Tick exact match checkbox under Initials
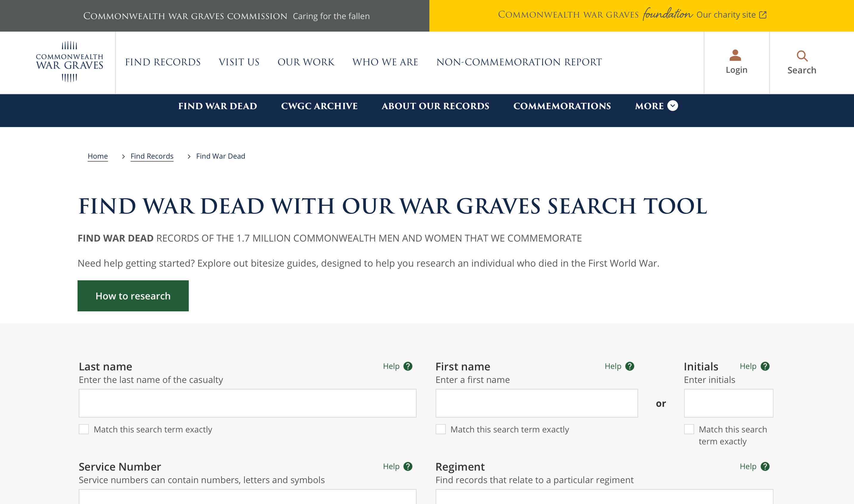Screen dimensions: 854x504 click(x=689, y=429)
